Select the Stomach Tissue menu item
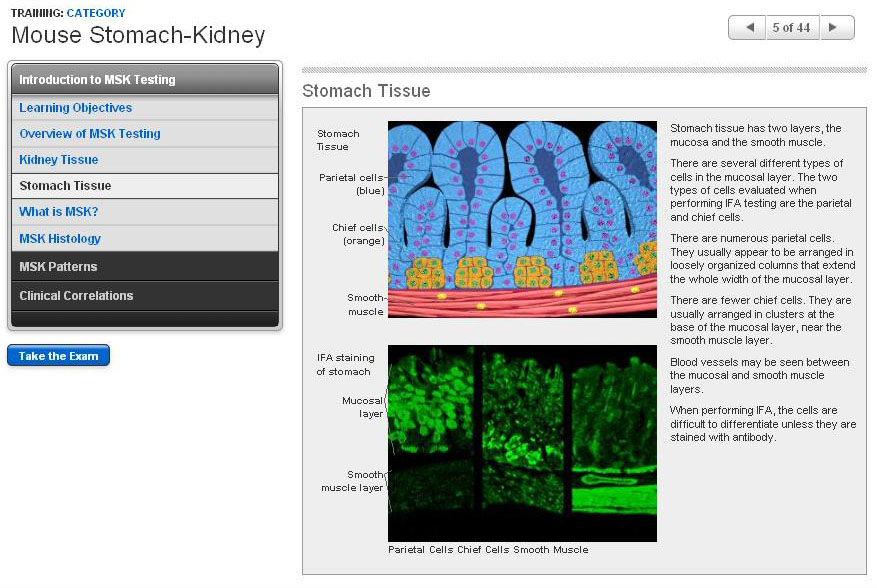The width and height of the screenshot is (877, 588). pos(65,186)
